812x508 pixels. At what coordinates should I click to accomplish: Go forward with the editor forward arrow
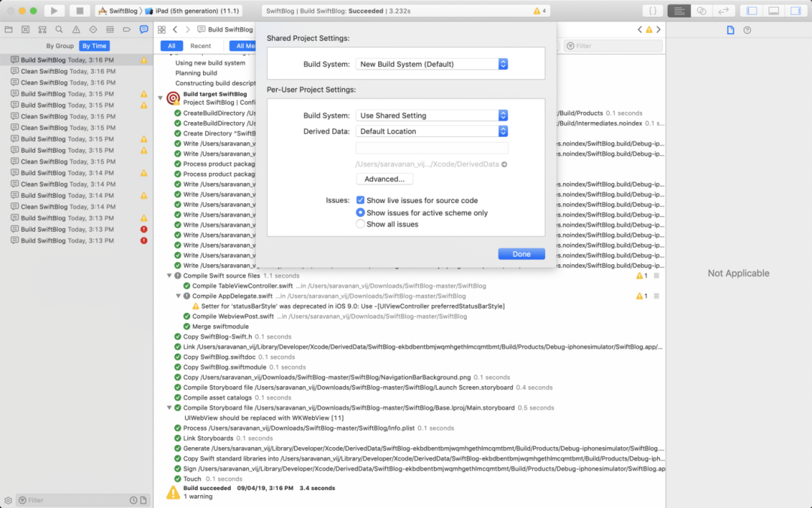(x=187, y=29)
